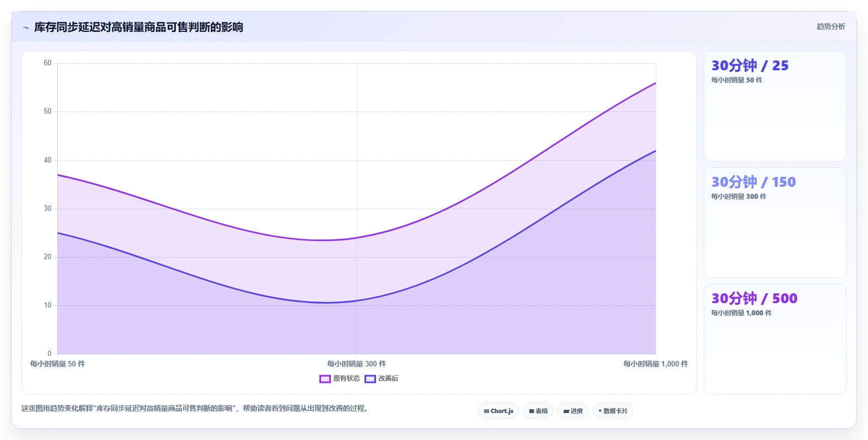
Task: Click the star icon in 数据卡片 chip
Action: click(x=600, y=411)
